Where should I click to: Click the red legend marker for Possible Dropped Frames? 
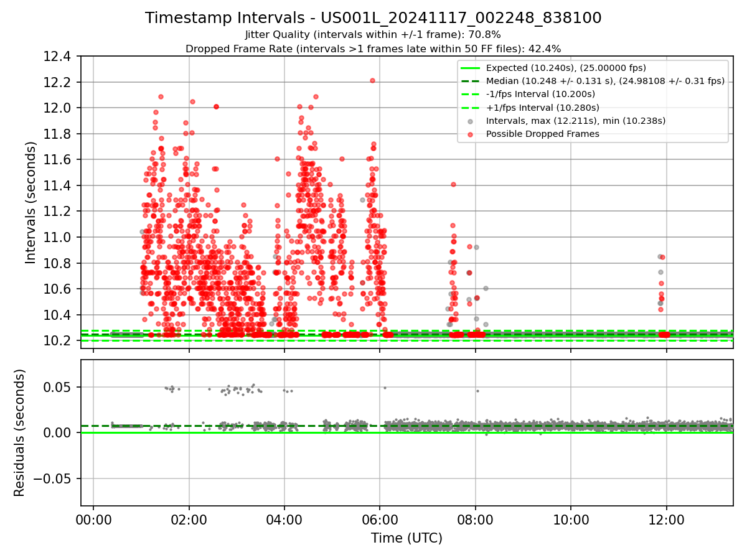point(470,134)
